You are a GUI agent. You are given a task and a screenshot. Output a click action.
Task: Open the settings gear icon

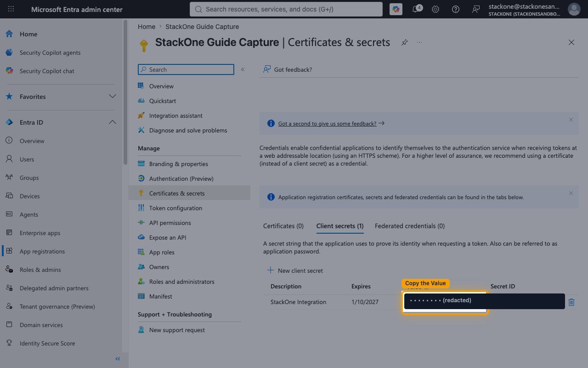[x=435, y=9]
